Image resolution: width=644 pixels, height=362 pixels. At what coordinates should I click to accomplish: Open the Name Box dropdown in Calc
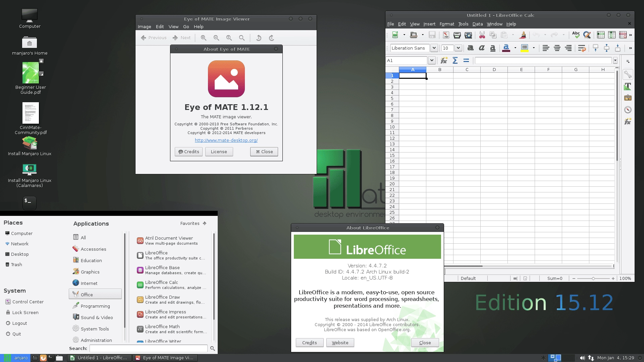(432, 61)
